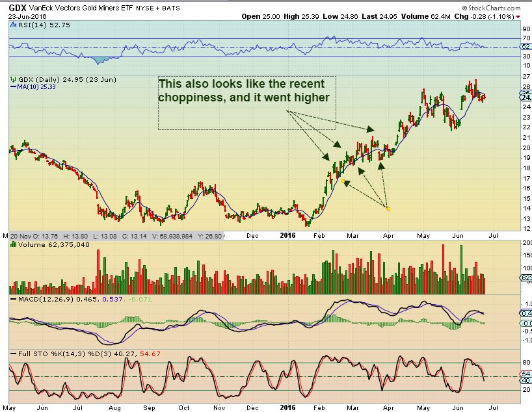The image size is (532, 412).
Task: Click the Apr label under the price chart
Action: [x=388, y=236]
